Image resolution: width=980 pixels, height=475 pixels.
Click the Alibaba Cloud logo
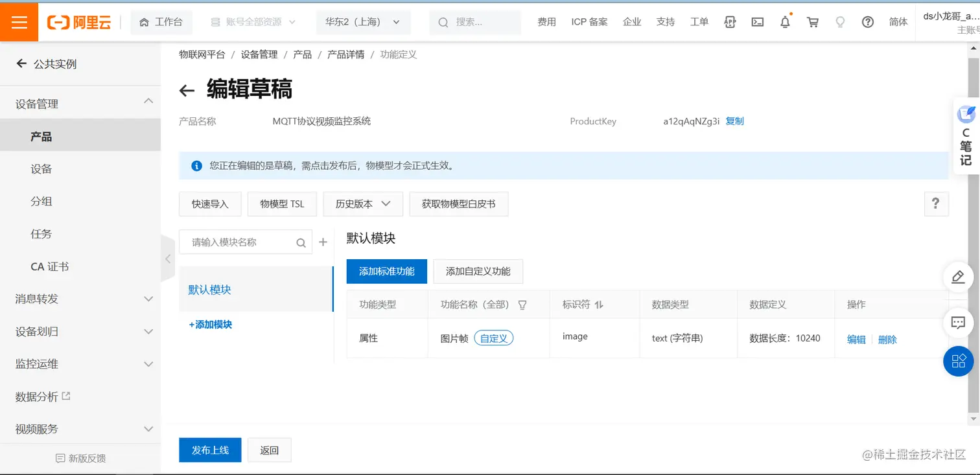pyautogui.click(x=79, y=22)
